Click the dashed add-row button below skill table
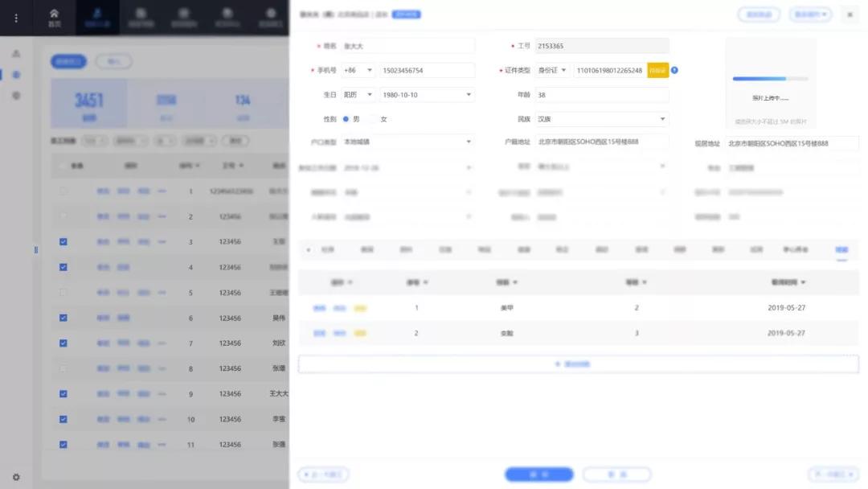Viewport: 868px width, 489px height. 579,364
